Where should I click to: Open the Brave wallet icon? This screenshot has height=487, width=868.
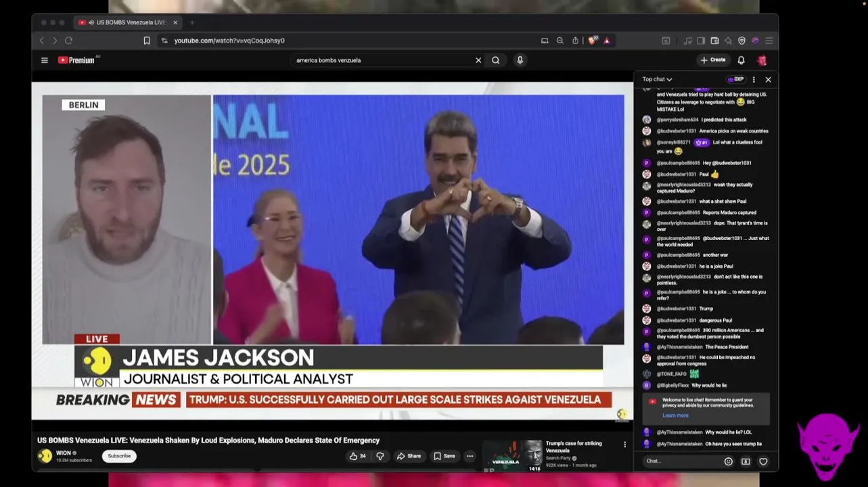(714, 41)
